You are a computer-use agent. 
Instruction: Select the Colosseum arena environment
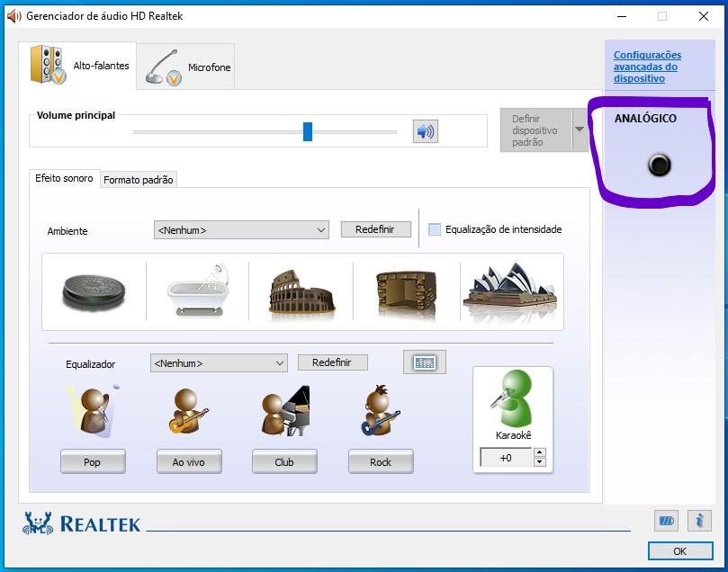[x=301, y=291]
